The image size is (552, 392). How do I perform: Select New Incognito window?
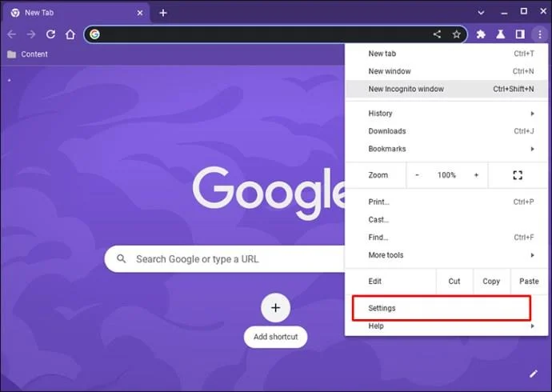point(446,89)
